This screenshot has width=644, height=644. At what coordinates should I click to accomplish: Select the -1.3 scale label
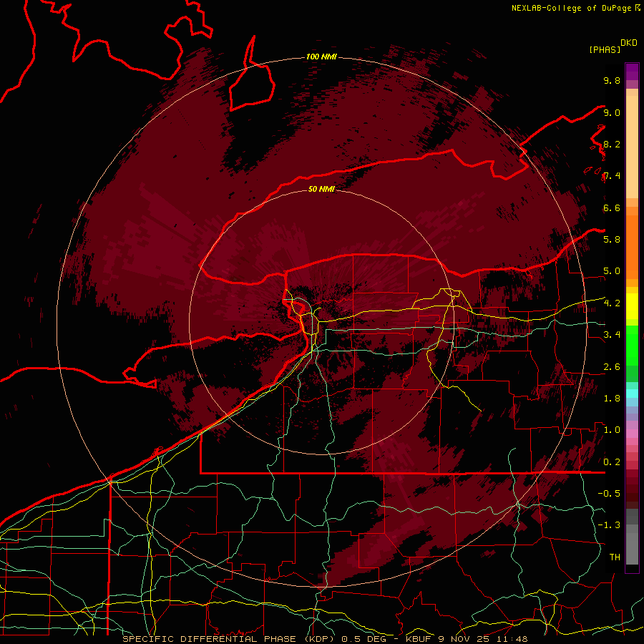click(609, 525)
